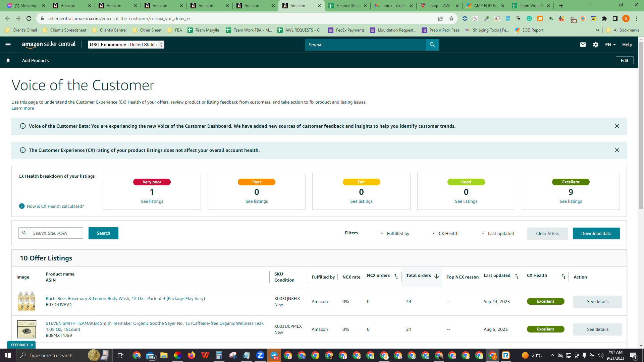Open the Prep n Pack Fees bookmark
Viewport: 644px width, 362px height.
pyautogui.click(x=440, y=30)
